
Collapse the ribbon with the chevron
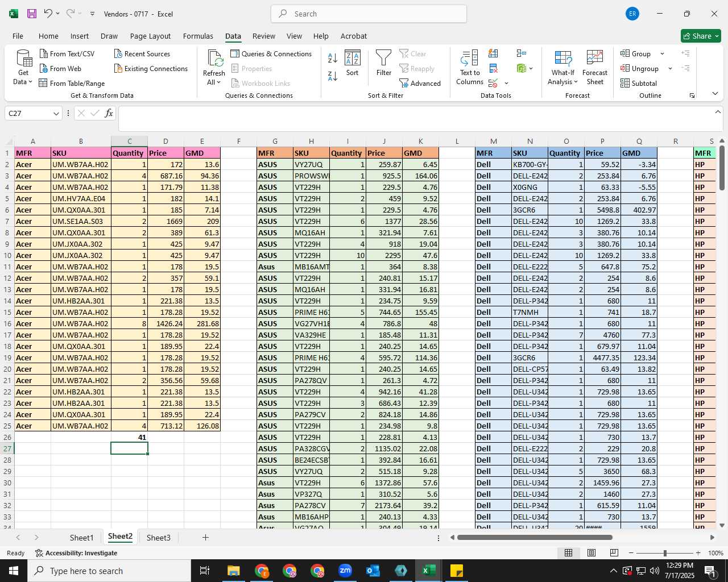(715, 94)
